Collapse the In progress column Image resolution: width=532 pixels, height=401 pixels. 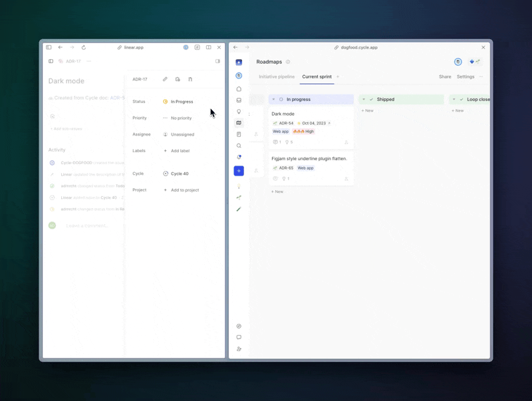point(273,99)
